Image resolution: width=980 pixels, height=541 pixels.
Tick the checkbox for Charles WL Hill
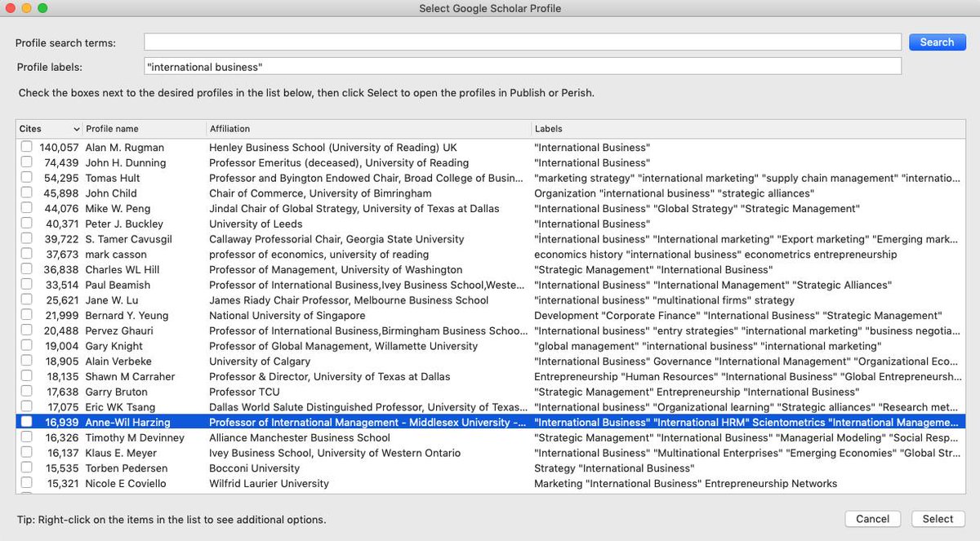[x=27, y=269]
